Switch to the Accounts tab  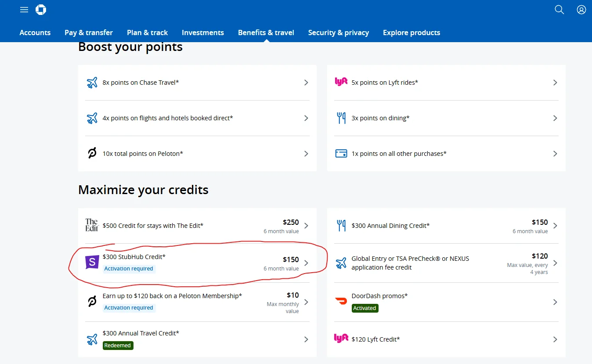35,32
